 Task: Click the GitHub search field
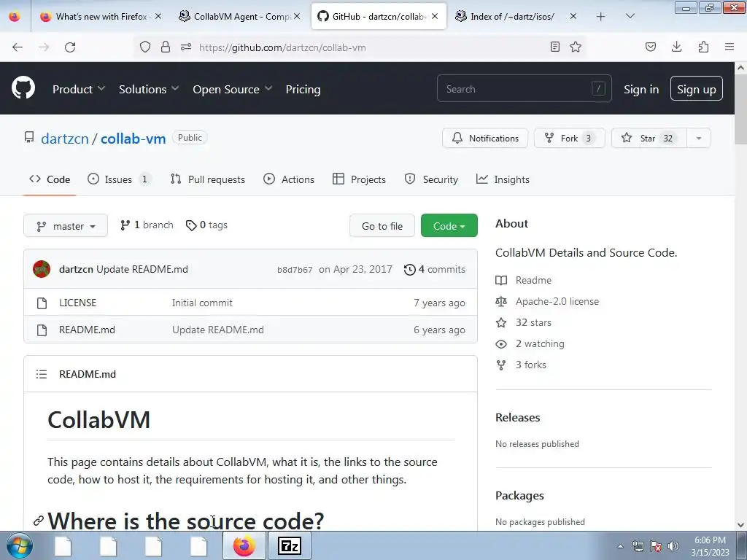(524, 88)
